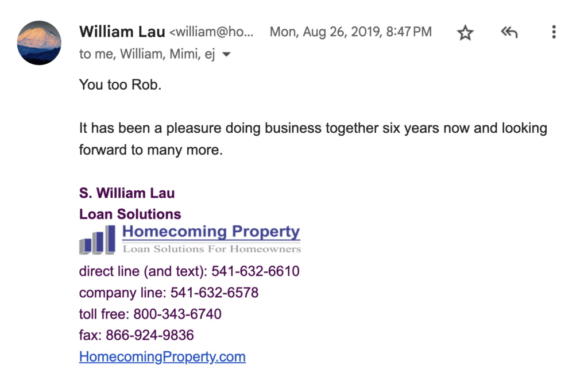Click the S. William Lau signature name
588x384 pixels.
pos(127,193)
